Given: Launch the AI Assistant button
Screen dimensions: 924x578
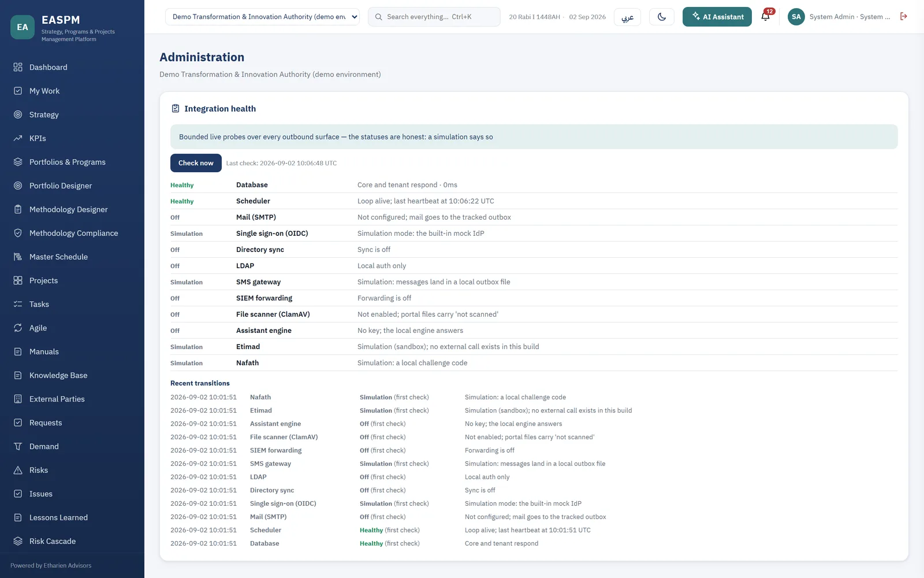Looking at the screenshot, I should pyautogui.click(x=717, y=17).
